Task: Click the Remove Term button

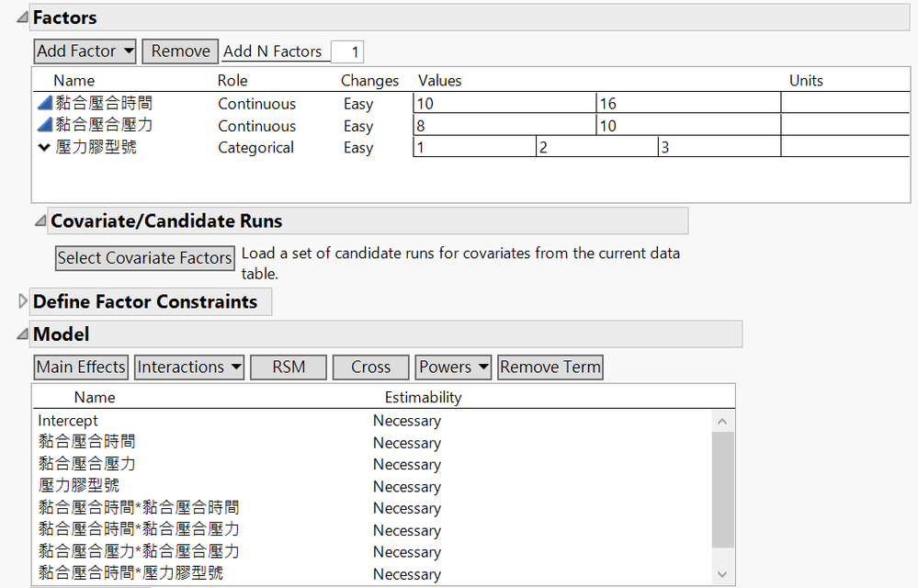Action: (550, 367)
